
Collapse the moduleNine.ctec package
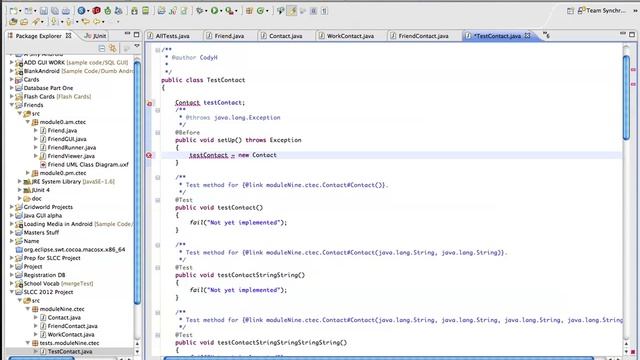tap(28, 309)
